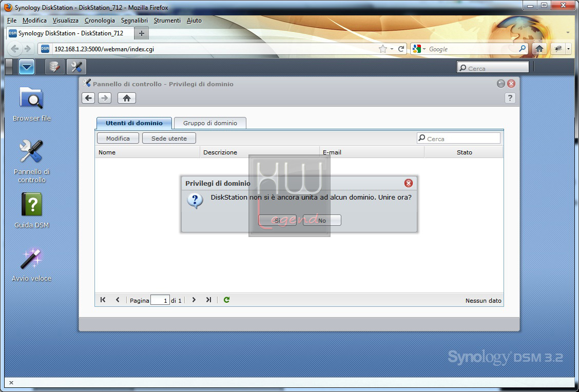Screen dimensions: 579x392
Task: Focus the domain users Cerca search field
Action: (458, 139)
